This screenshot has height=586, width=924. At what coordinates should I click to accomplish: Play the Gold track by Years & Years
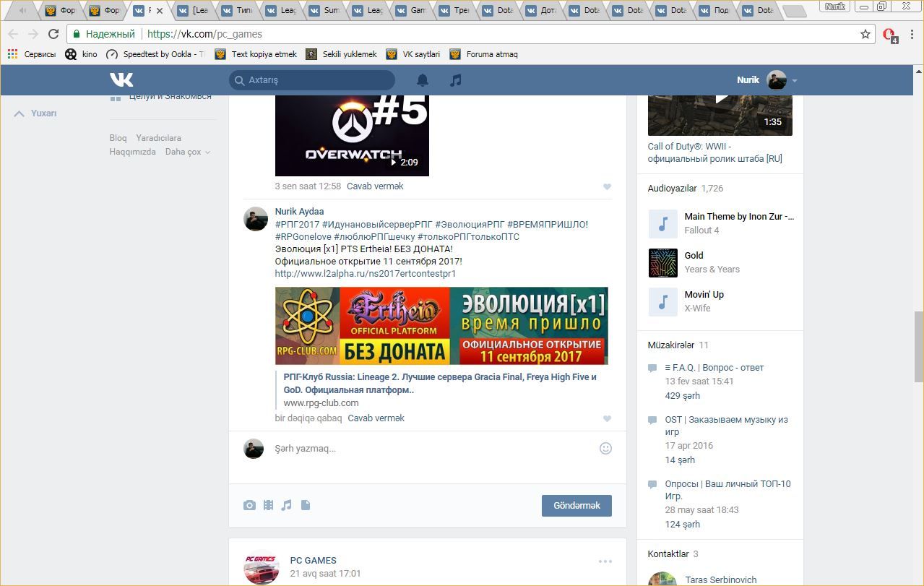click(662, 263)
